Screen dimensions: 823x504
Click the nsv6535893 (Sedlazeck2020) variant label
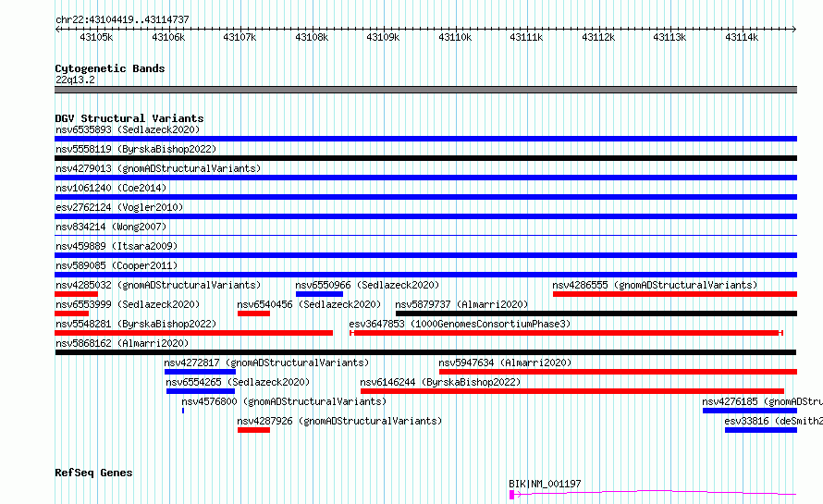pos(128,129)
